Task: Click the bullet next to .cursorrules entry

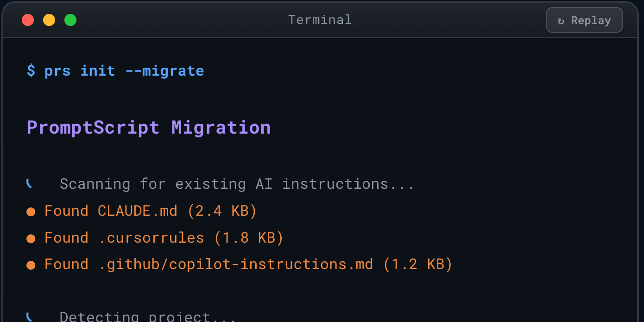Action: 31,238
